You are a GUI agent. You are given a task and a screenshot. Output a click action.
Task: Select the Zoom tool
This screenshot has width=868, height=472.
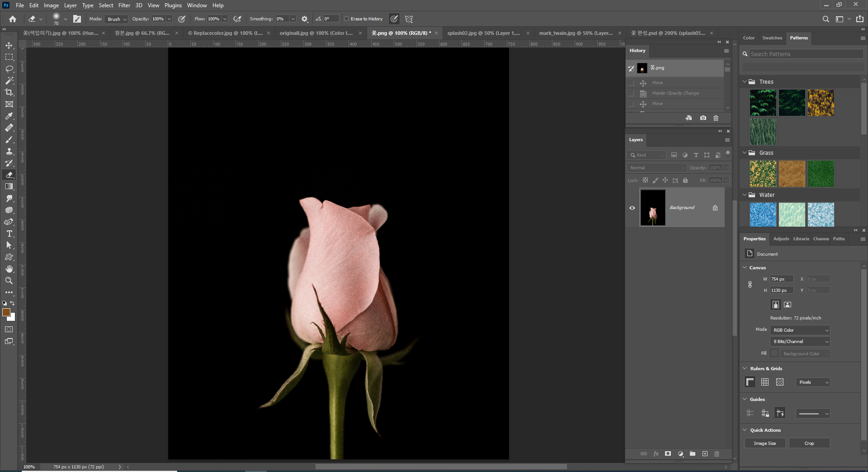(x=9, y=281)
